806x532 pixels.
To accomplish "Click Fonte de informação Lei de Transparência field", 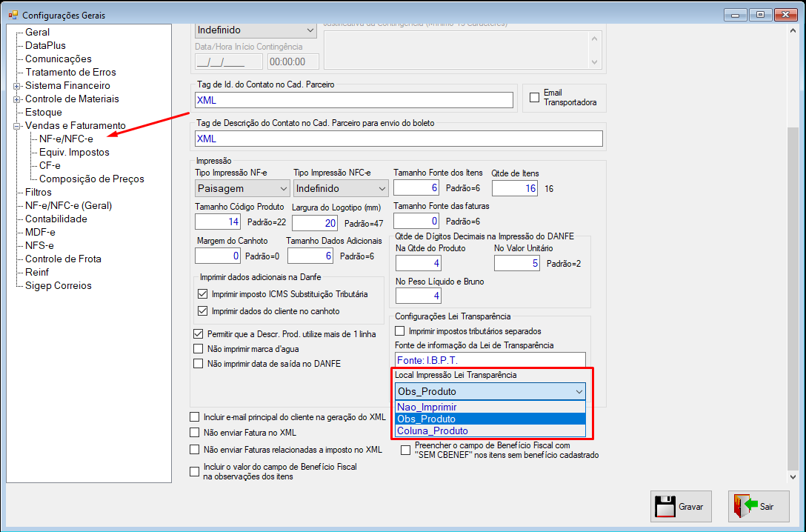I will tap(490, 360).
